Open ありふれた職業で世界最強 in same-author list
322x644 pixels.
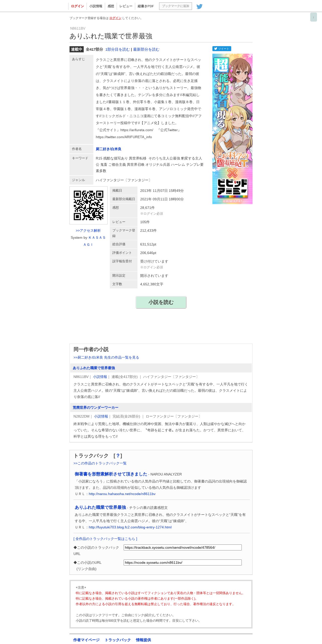94,368
